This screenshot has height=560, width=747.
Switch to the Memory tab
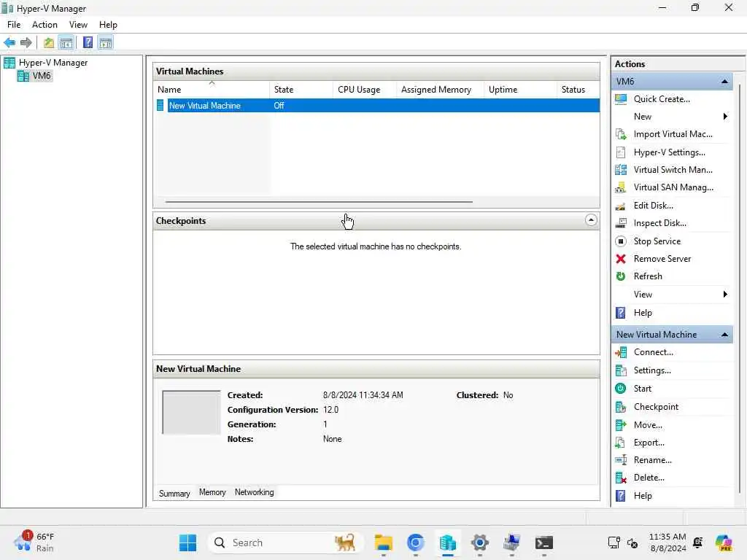coord(212,492)
